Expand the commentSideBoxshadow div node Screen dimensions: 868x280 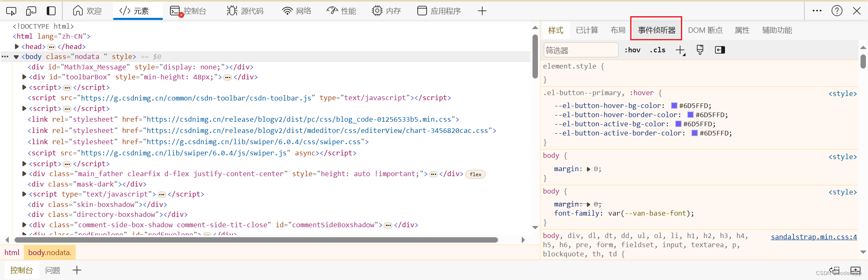pos(24,225)
